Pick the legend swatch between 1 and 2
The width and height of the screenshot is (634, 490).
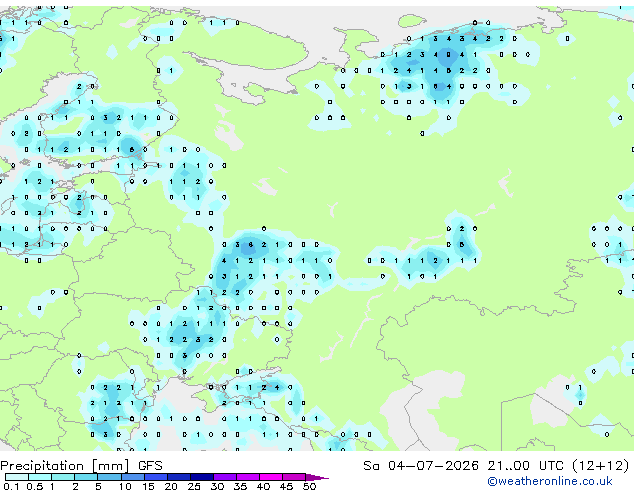tap(63, 477)
